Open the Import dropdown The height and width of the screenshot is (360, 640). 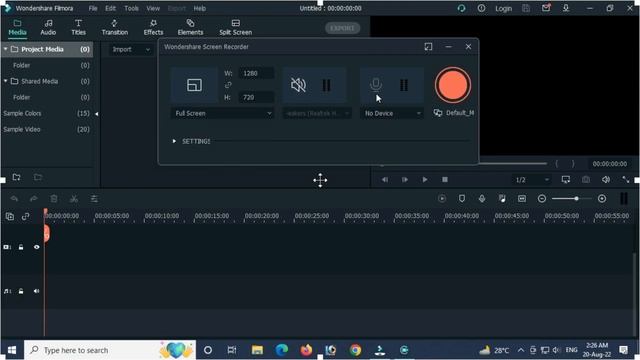[131, 49]
